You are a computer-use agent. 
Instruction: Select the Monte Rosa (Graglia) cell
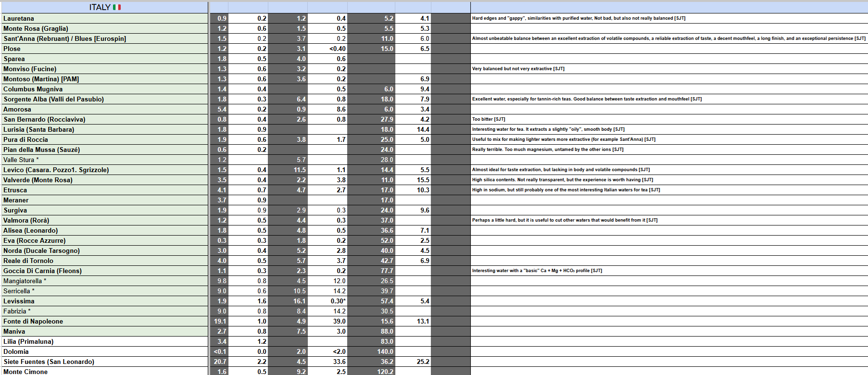[104, 28]
